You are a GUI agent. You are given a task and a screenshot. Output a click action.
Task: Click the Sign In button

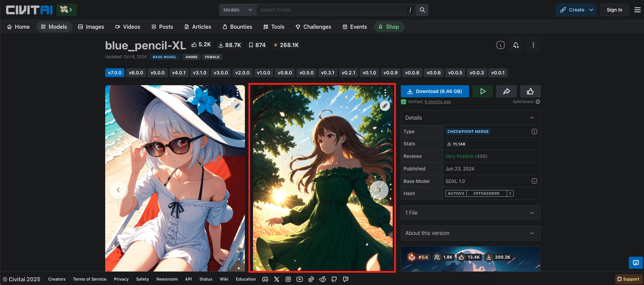click(x=614, y=10)
